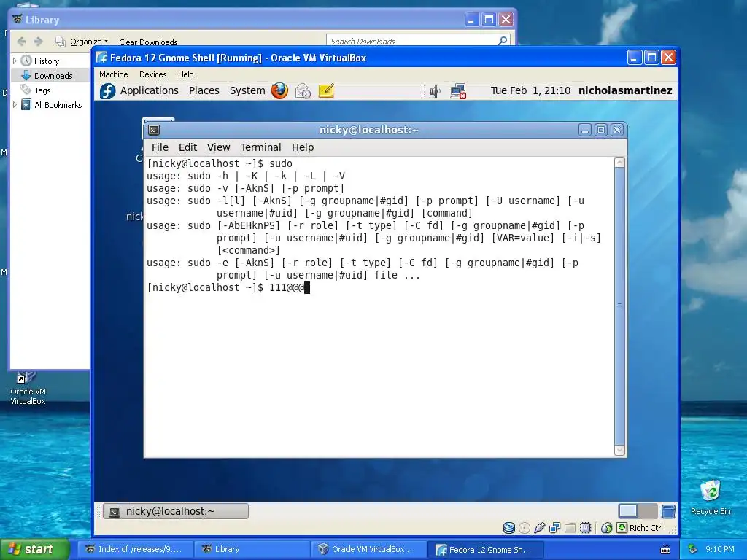This screenshot has height=560, width=747.
Task: Click the terminal scrollbar thumb
Action: 619,306
